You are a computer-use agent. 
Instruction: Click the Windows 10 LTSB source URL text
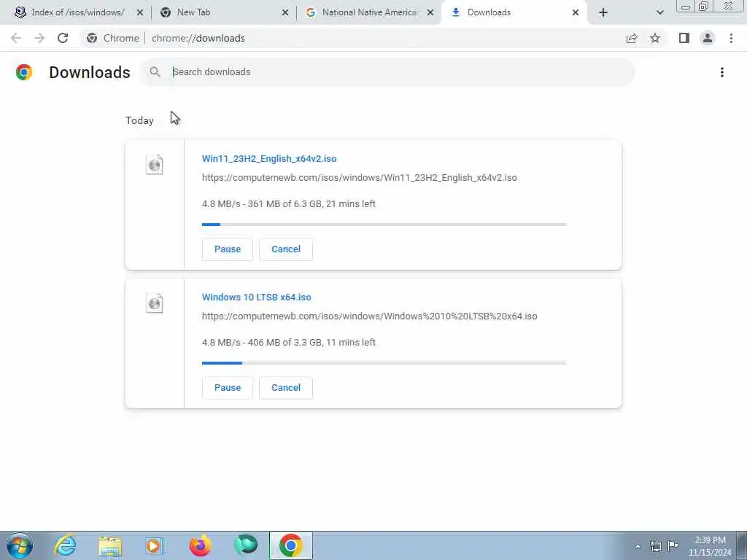click(369, 316)
